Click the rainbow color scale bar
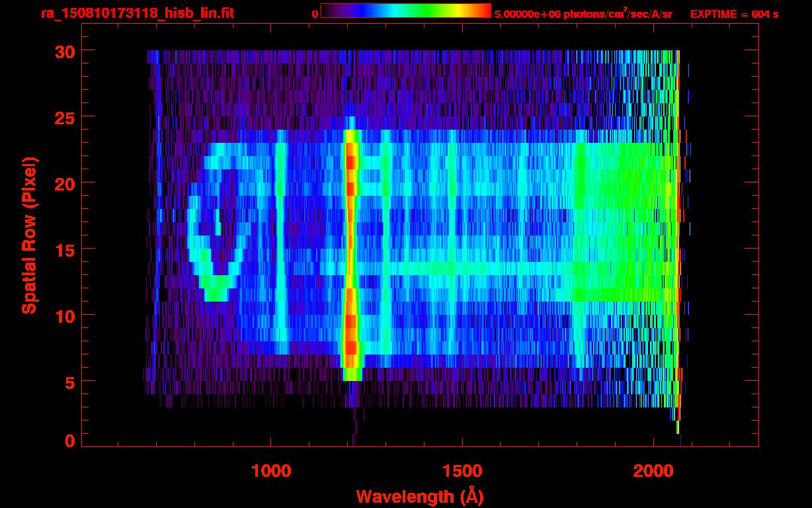 click(406, 11)
